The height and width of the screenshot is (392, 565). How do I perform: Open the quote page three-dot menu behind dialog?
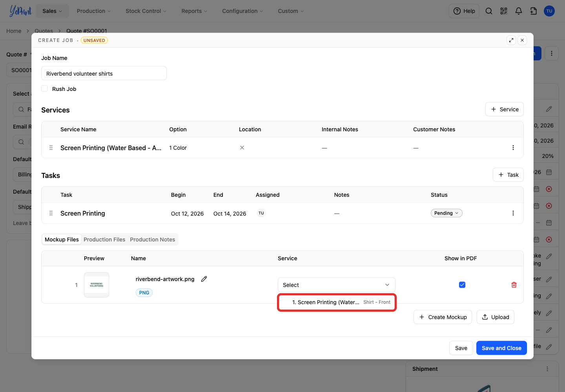click(552, 53)
